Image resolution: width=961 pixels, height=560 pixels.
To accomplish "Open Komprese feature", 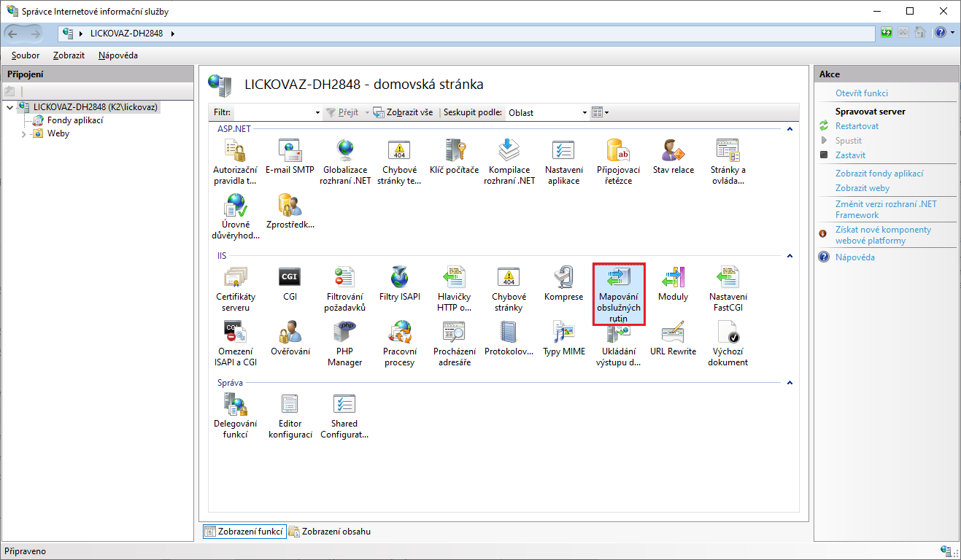I will [564, 284].
